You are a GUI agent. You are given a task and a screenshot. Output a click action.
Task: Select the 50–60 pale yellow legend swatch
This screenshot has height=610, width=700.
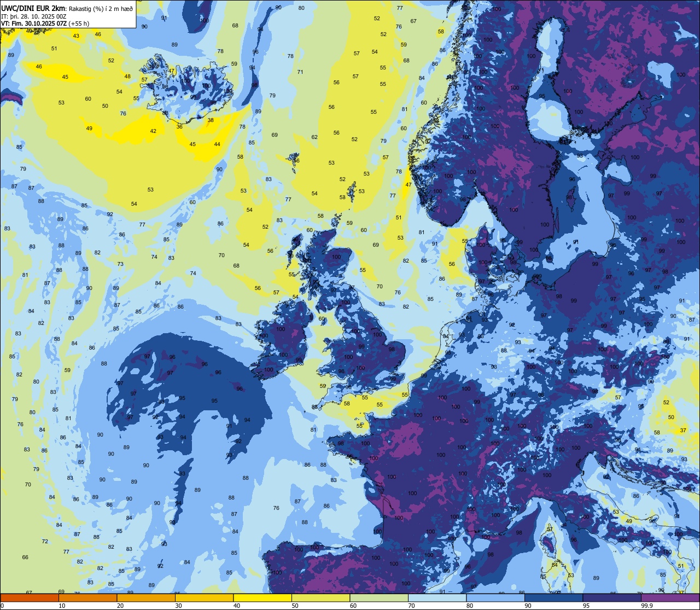321,597
